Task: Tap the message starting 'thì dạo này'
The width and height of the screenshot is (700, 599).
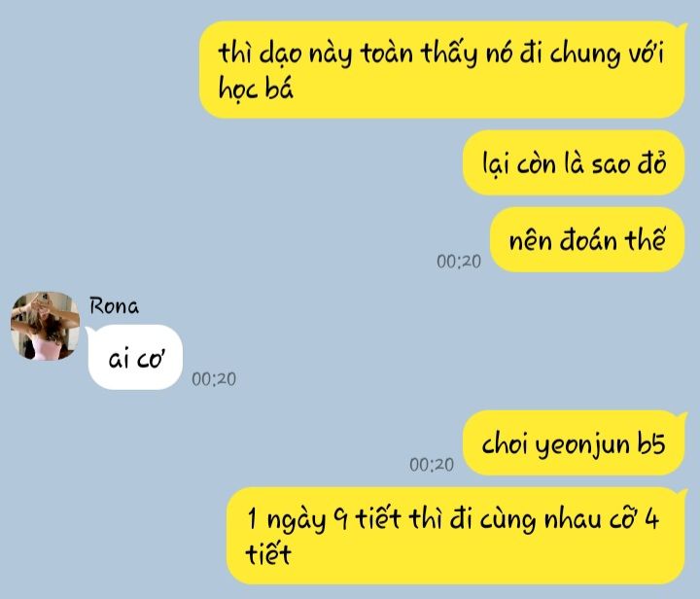Action: point(442,70)
